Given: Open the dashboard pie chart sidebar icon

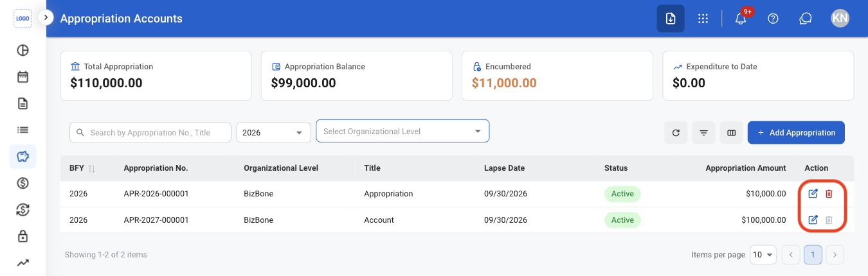Looking at the screenshot, I should click(23, 50).
